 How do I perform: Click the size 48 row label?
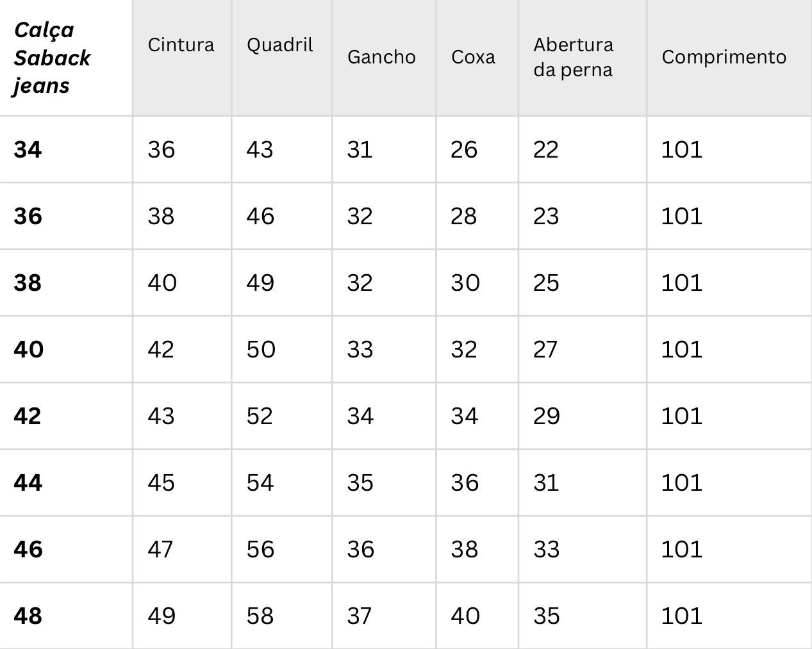click(28, 616)
